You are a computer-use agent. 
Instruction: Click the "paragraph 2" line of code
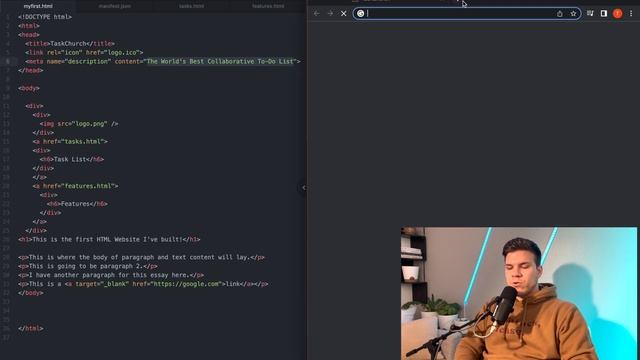(88, 266)
